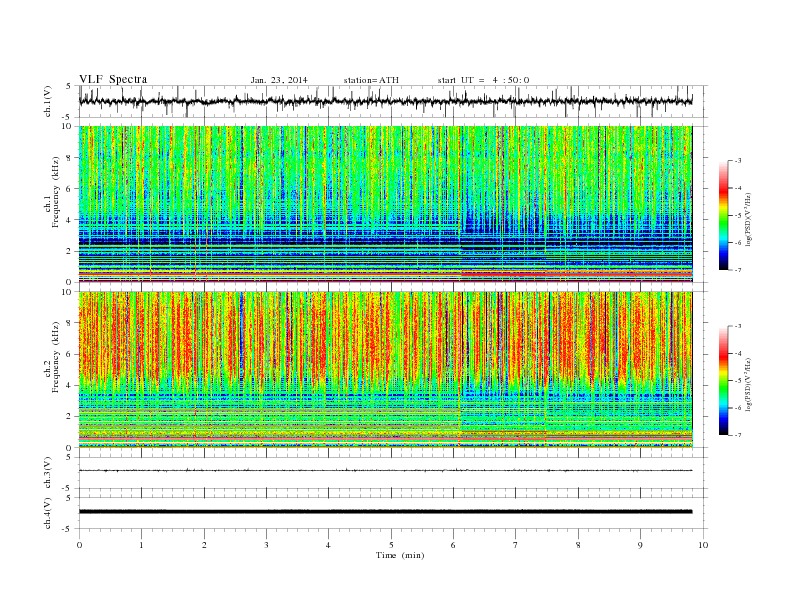
Task: Click time-axis tick label '7'
Action: pyautogui.click(x=516, y=545)
